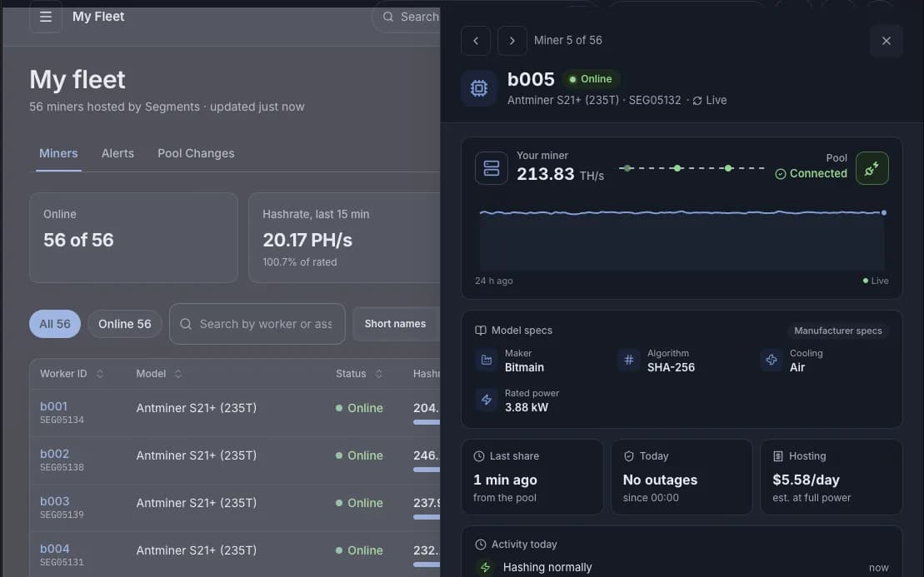Click the Hashrate last 15 min card
Image resolution: width=924 pixels, height=577 pixels.
[345, 238]
